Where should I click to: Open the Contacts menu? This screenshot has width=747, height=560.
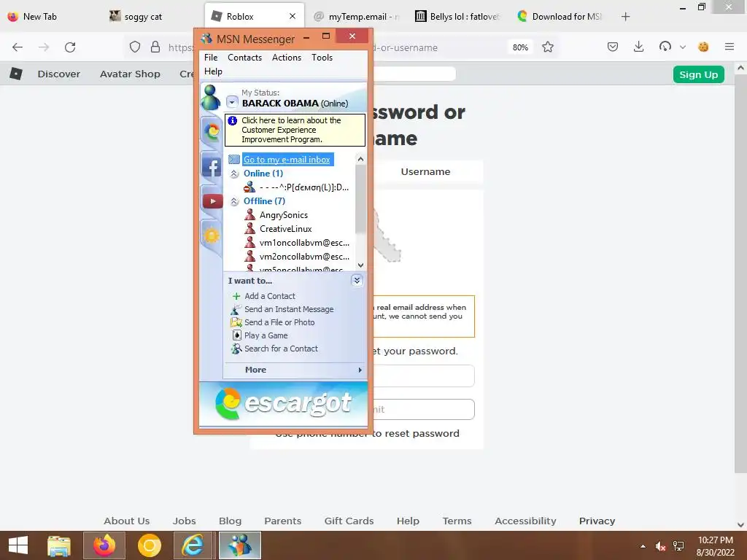245,58
